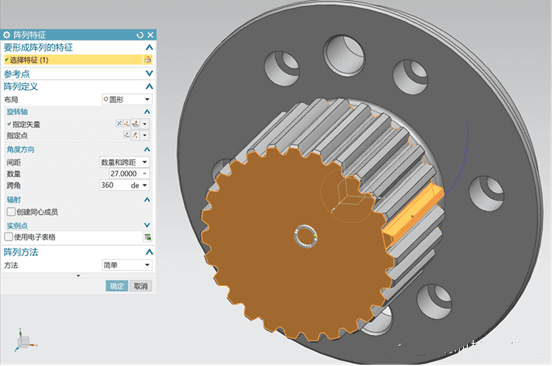Click the reverse direction icon for 指定矢量

click(119, 124)
